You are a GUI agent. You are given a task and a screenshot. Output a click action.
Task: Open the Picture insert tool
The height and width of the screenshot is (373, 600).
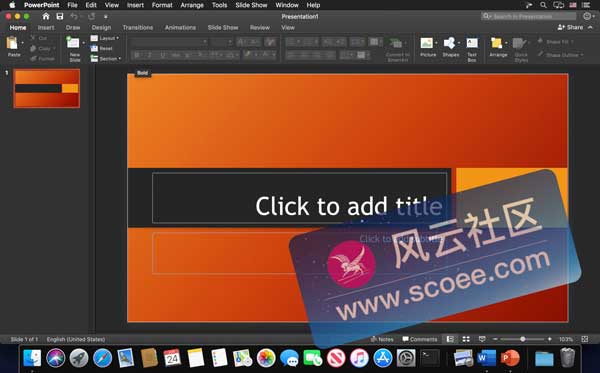[426, 43]
